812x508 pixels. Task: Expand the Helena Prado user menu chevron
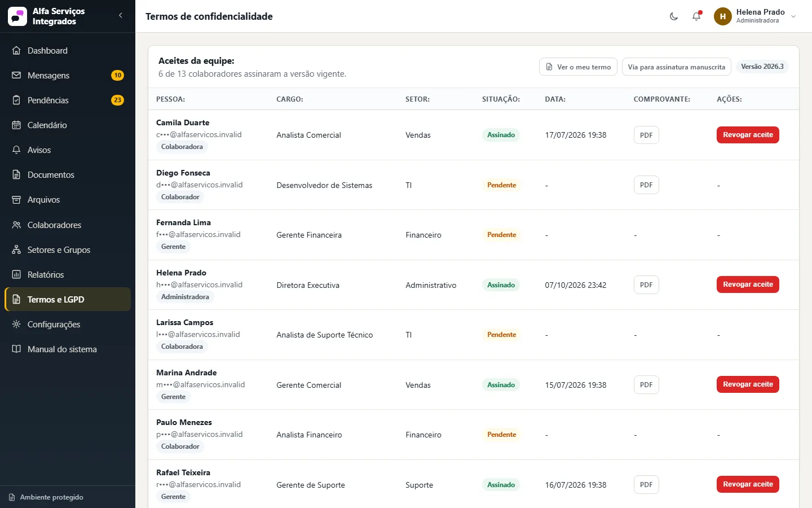pos(793,16)
